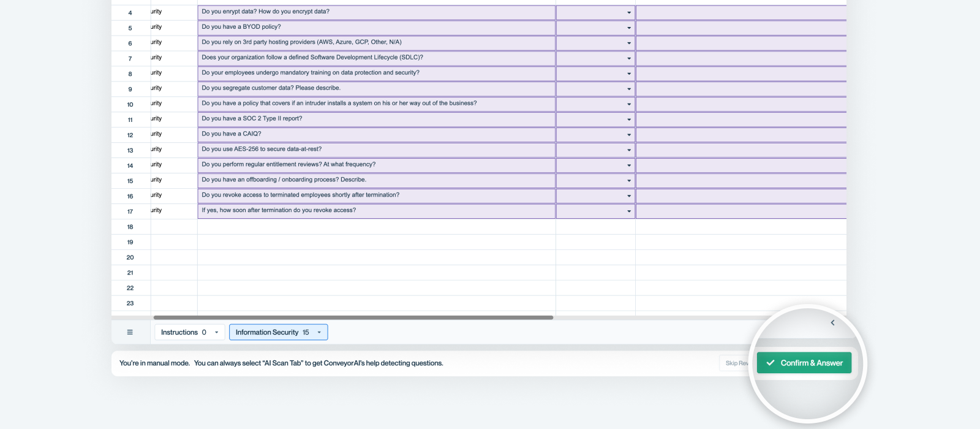
Task: Open the dropdown for the encrypt data question
Action: click(629, 12)
